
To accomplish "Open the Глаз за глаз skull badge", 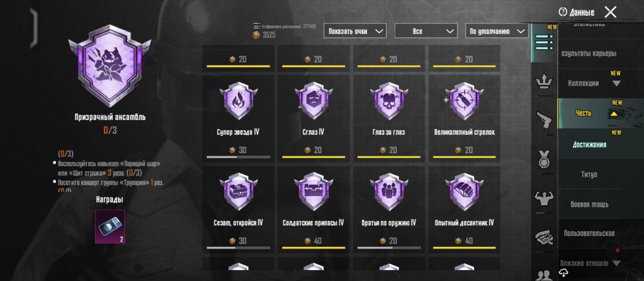I will [388, 101].
